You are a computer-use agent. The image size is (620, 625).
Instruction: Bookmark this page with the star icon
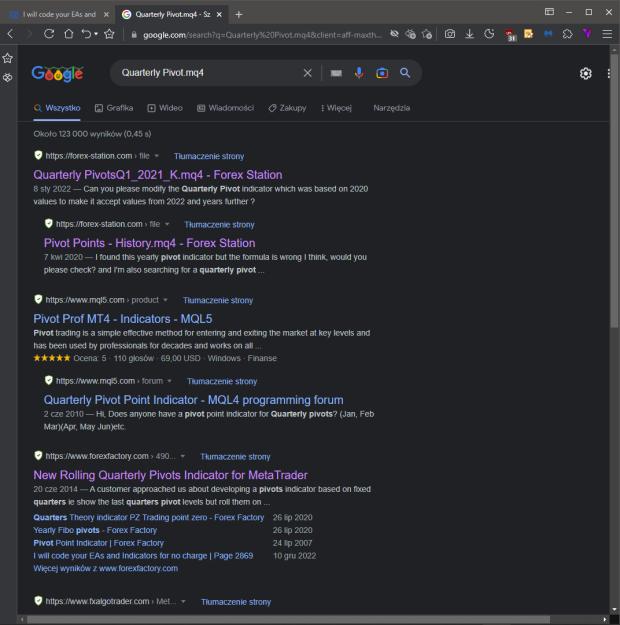tap(109, 34)
